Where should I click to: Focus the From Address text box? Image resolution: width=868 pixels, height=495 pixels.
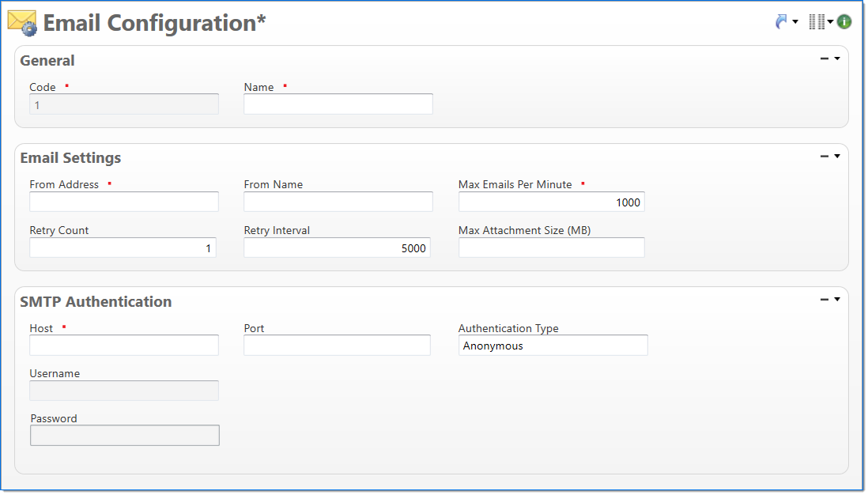click(x=124, y=202)
